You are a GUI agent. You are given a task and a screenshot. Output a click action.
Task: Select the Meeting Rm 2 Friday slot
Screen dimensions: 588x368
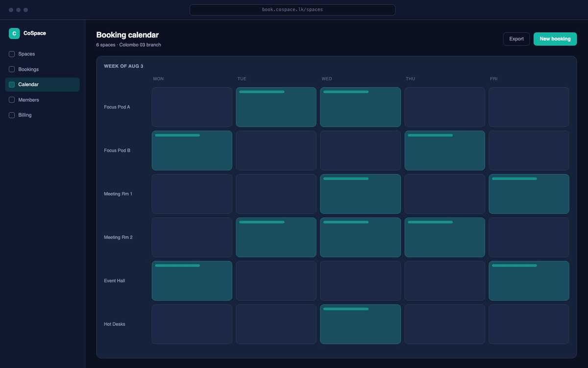529,237
